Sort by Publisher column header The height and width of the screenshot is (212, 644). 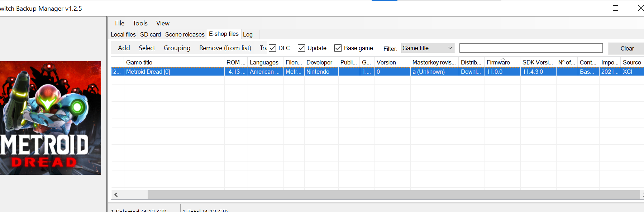coord(349,62)
